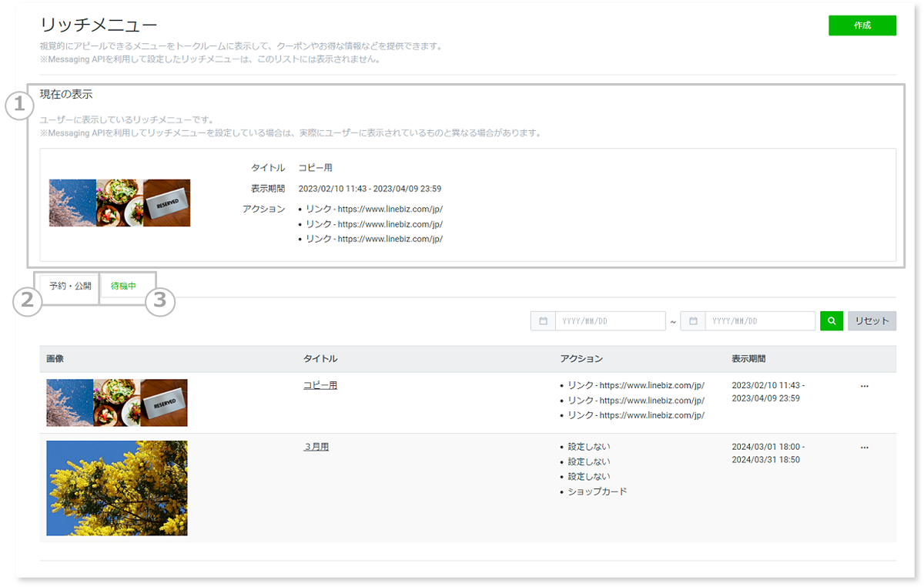The height and width of the screenshot is (587, 924).
Task: Click the アクション column header
Action: 581,359
